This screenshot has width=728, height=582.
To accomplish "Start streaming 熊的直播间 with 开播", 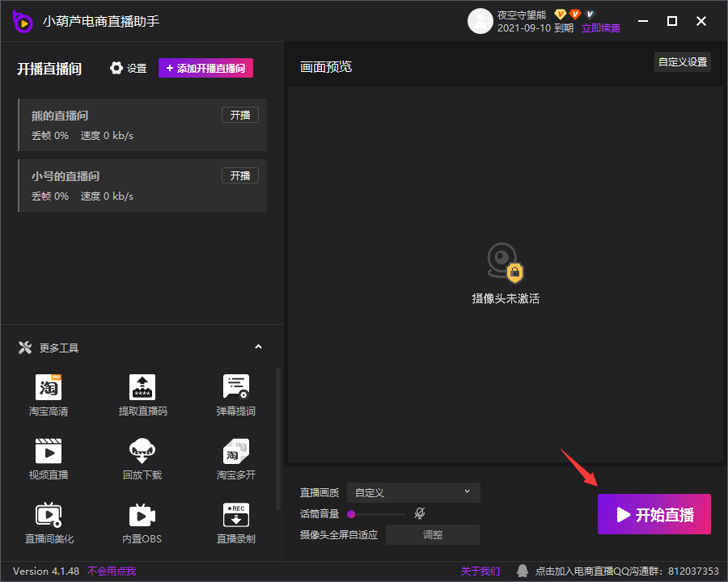I will click(240, 115).
